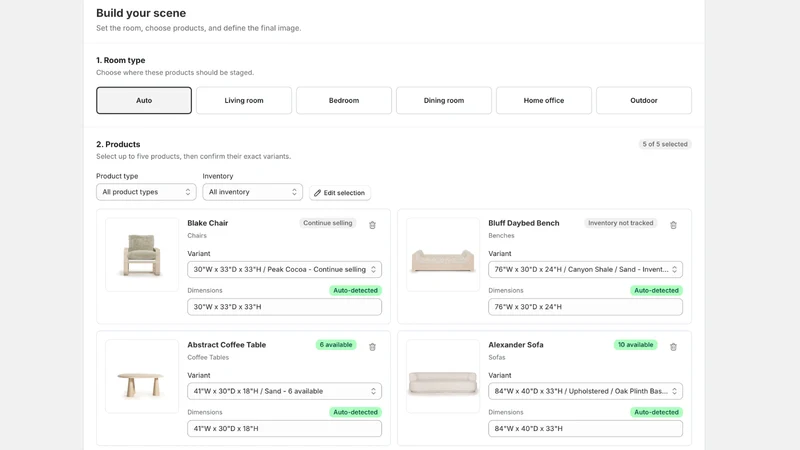Screen dimensions: 800x450
Task: Click the Alexander Sofa thumbnail
Action: coord(443,377)
